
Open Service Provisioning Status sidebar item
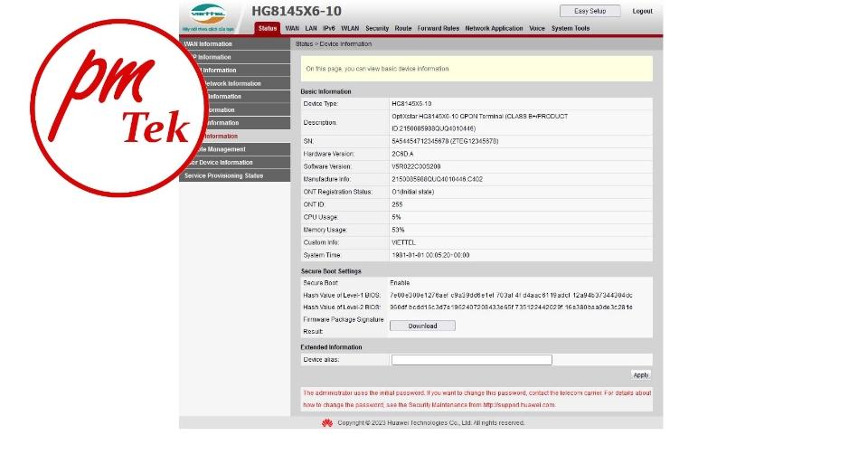[235, 175]
